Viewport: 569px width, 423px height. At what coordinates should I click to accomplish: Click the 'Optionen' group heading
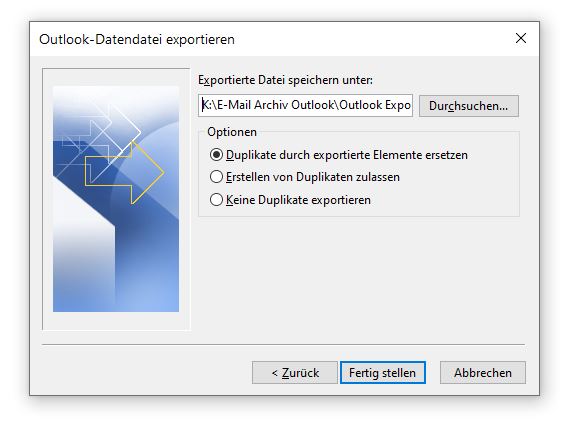232,132
